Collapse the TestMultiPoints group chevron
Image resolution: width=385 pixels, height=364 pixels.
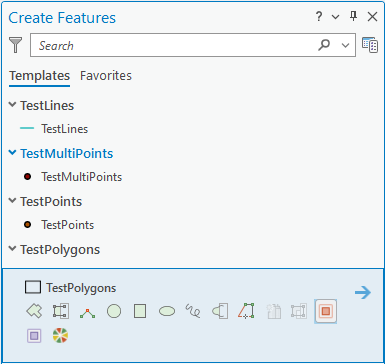click(12, 153)
